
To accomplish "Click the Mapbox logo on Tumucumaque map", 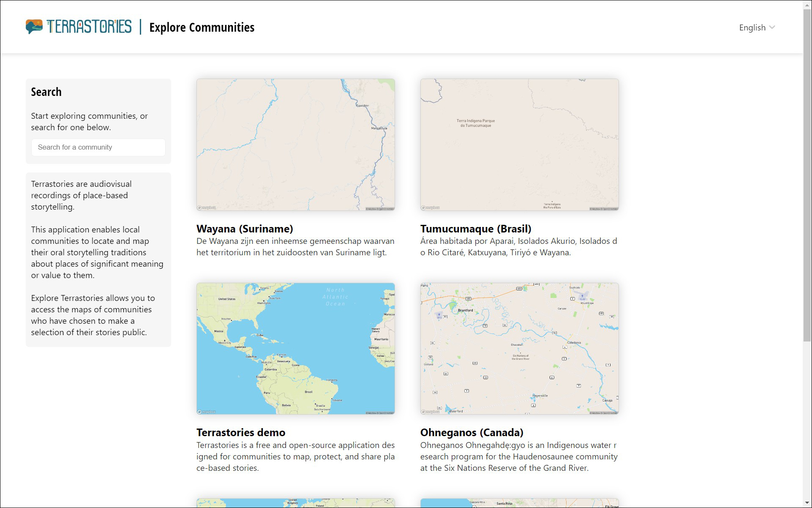I will (x=431, y=208).
